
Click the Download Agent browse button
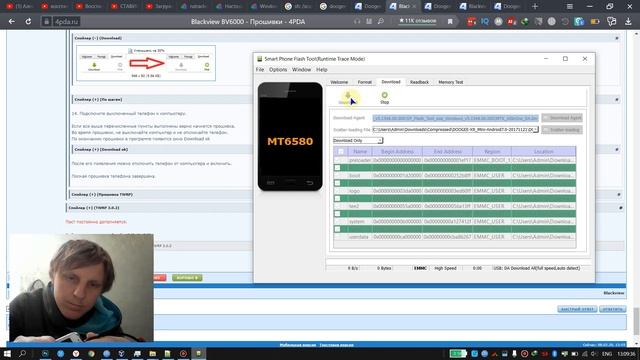click(562, 118)
